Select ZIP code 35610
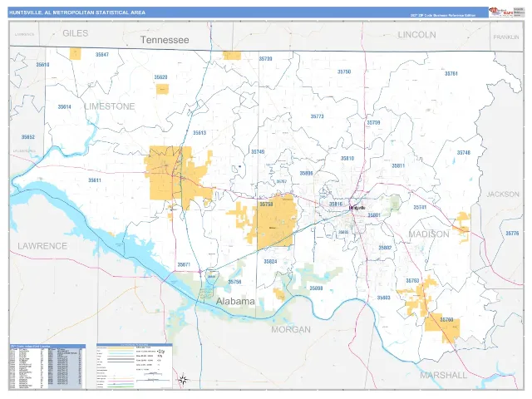Image resolution: width=532 pixels, height=399 pixels. pos(42,65)
